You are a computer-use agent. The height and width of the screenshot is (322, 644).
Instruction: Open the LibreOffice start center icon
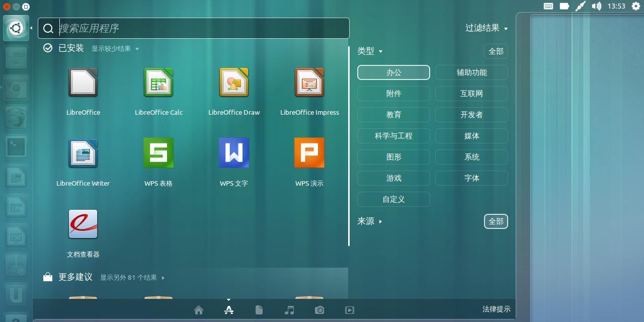[83, 83]
